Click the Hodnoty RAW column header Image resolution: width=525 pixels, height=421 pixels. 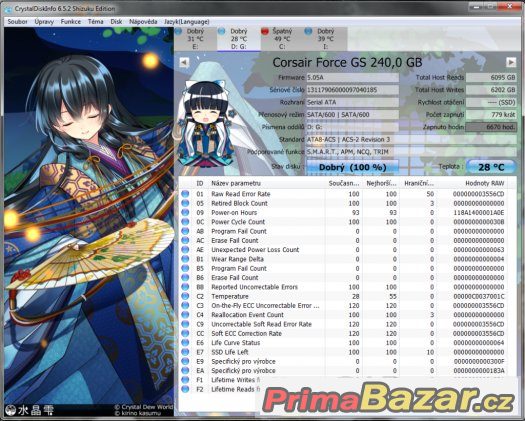click(x=471, y=184)
